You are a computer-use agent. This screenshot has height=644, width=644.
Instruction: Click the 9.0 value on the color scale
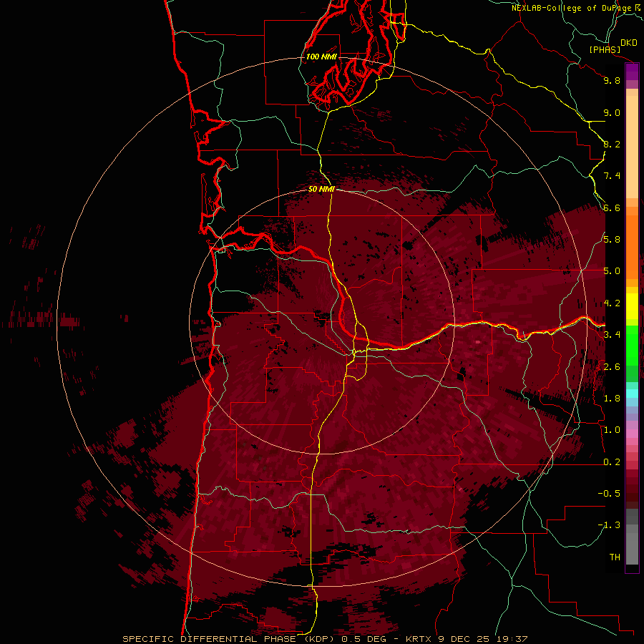612,112
